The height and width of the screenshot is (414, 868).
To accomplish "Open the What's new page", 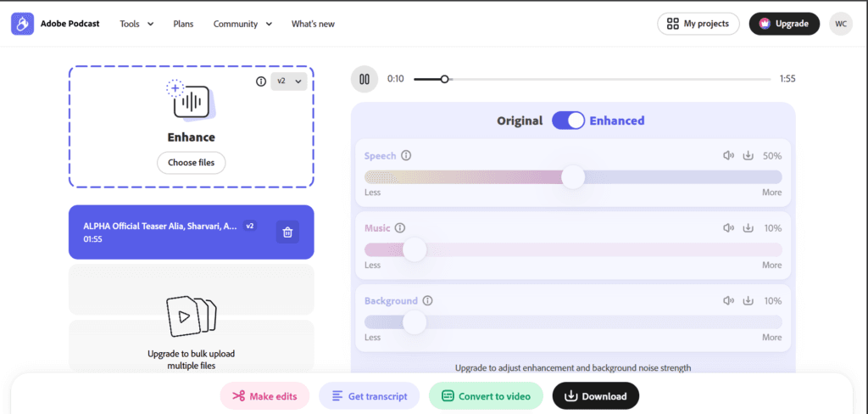I will click(313, 24).
